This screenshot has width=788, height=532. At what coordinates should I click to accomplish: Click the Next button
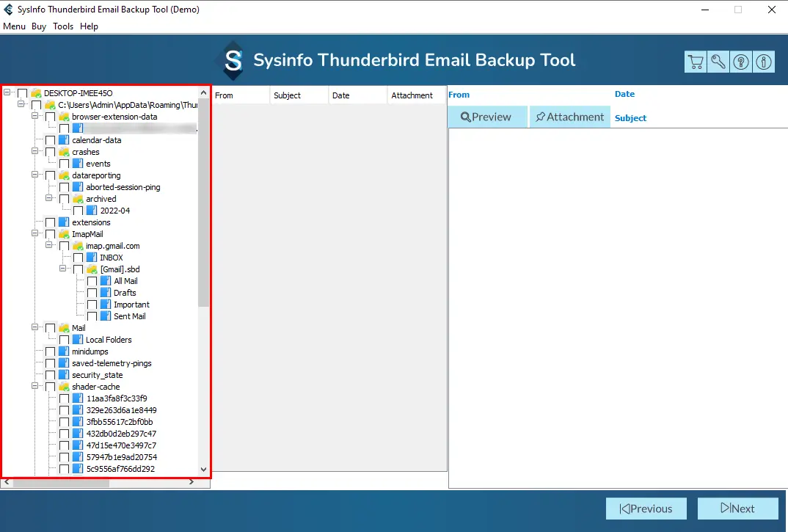tap(737, 509)
